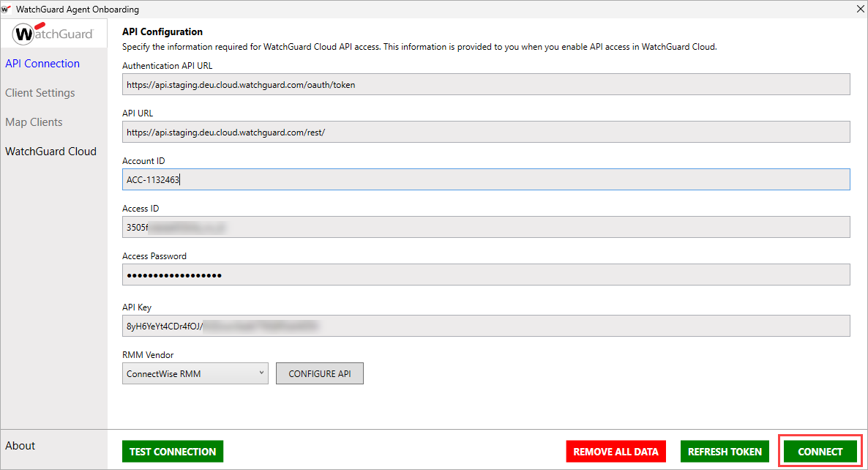Open the WatchGuard Cloud section
This screenshot has height=470, width=868.
[x=50, y=152]
